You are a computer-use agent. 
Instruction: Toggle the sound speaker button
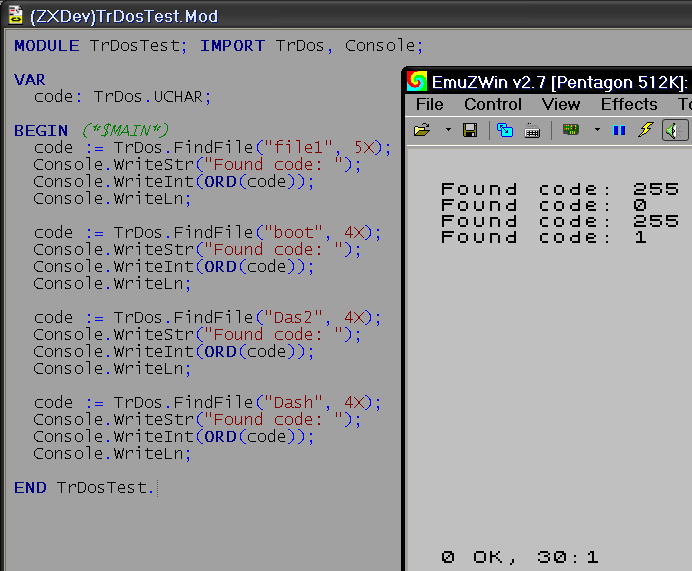pos(675,130)
